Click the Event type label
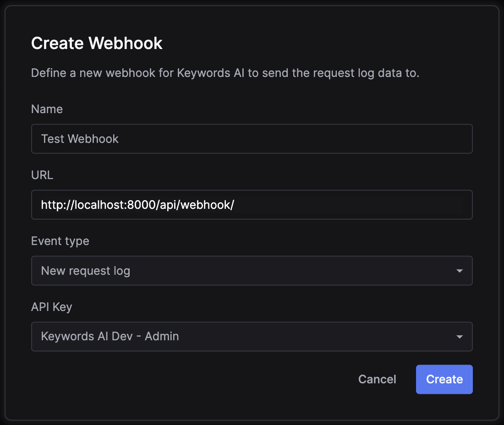Image resolution: width=504 pixels, height=425 pixels. coord(60,241)
